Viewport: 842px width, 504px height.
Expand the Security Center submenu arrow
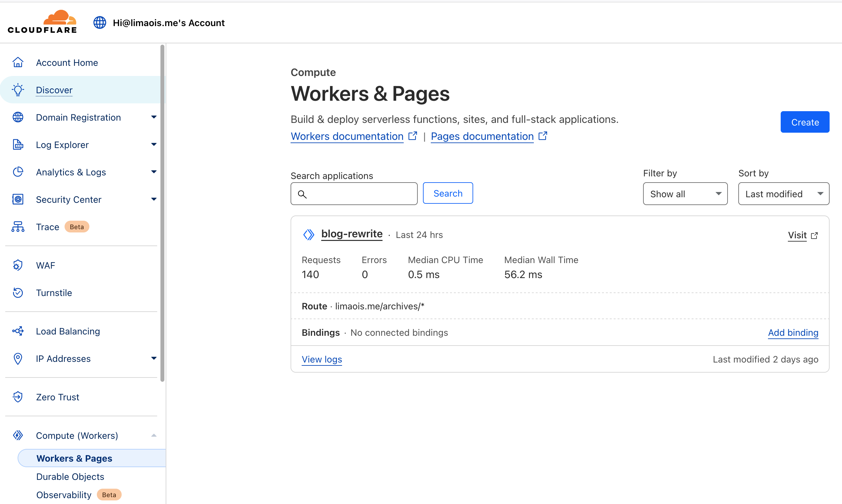click(154, 200)
